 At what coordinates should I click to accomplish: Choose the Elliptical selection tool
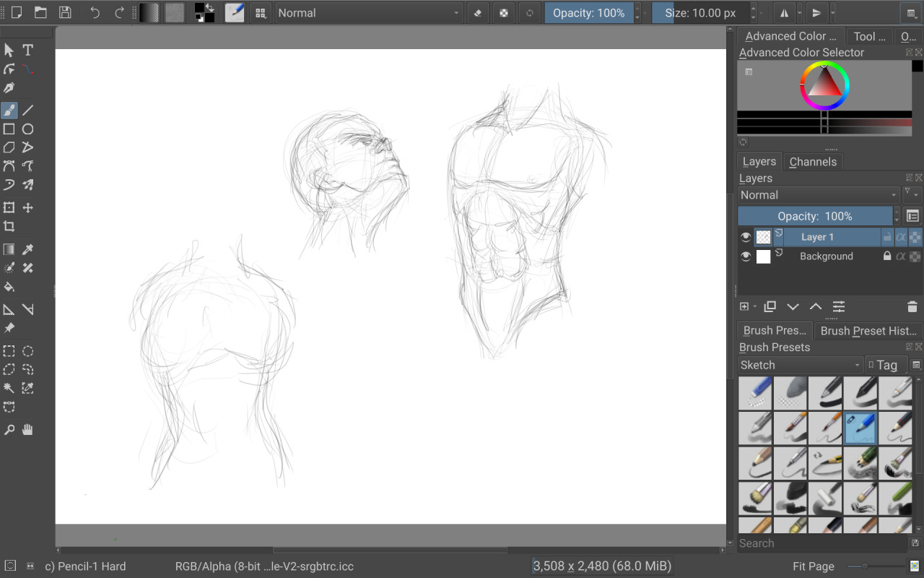click(x=27, y=351)
